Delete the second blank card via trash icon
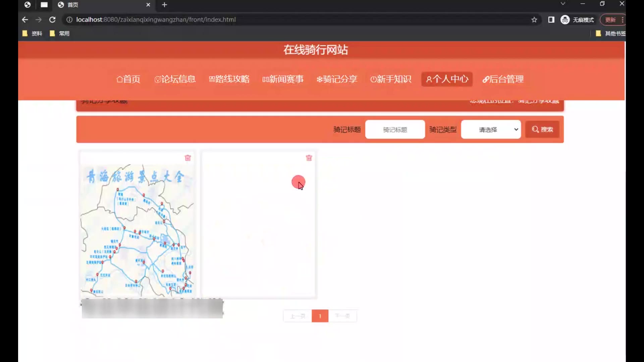This screenshot has height=362, width=644. pyautogui.click(x=309, y=158)
